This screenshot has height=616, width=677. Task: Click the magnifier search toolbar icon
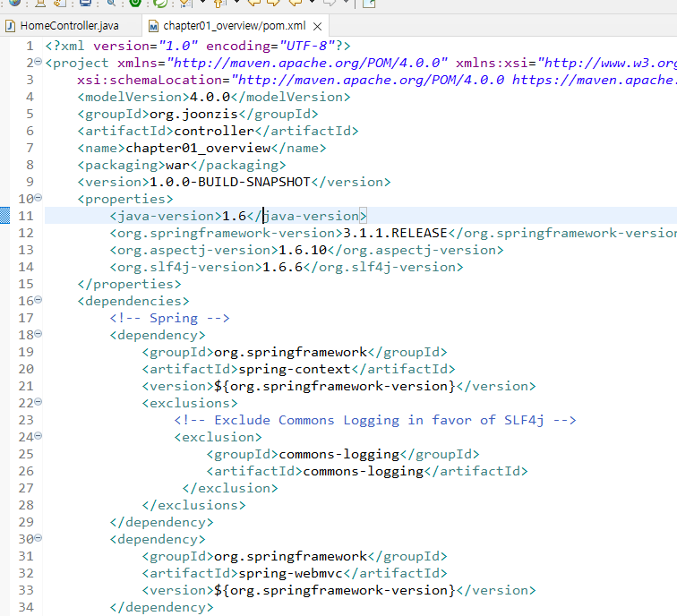tap(111, 3)
